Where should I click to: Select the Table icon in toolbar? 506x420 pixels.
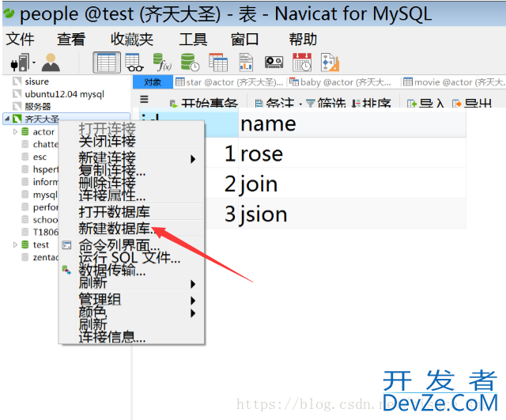pos(107,62)
